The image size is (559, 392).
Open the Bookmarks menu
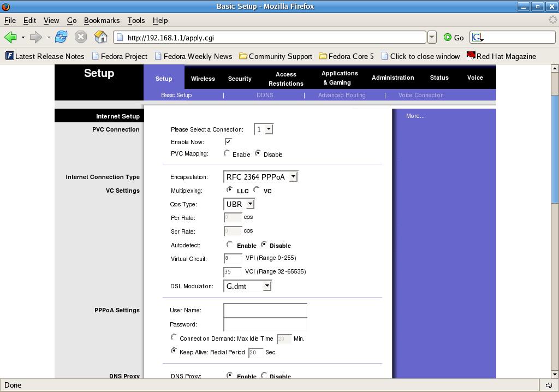102,20
